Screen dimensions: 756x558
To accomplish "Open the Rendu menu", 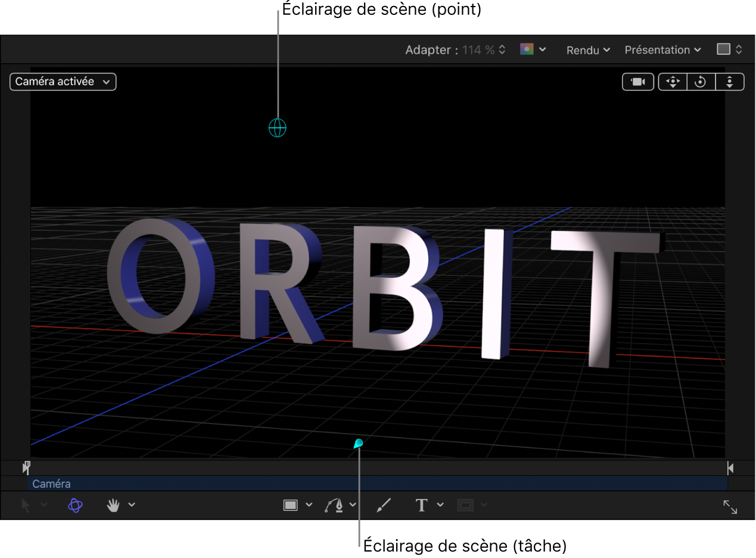I will tap(587, 50).
